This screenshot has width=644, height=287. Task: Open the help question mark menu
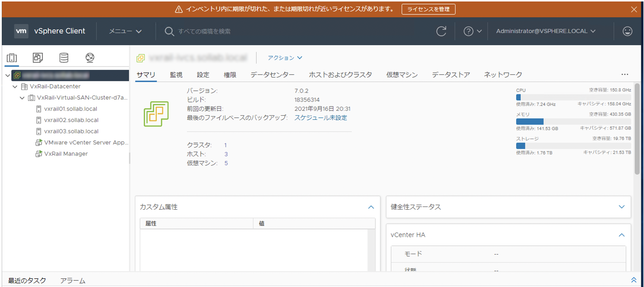point(472,31)
